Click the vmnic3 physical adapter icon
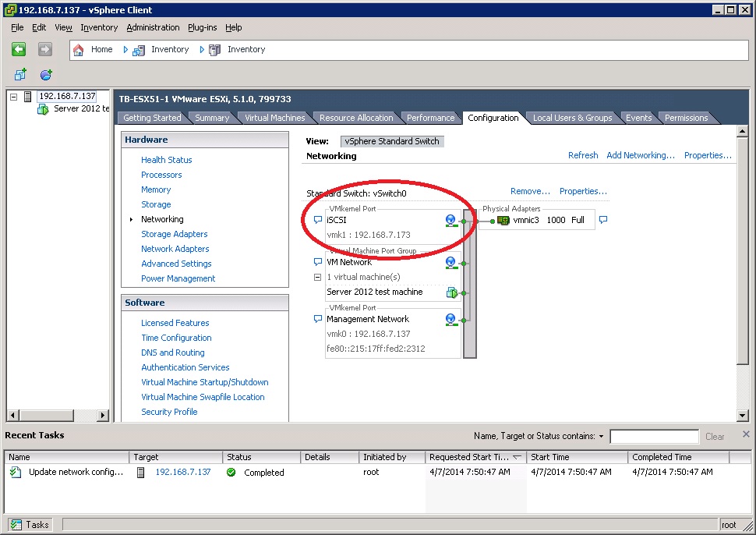Viewport: 756px width, 535px height. [x=503, y=221]
